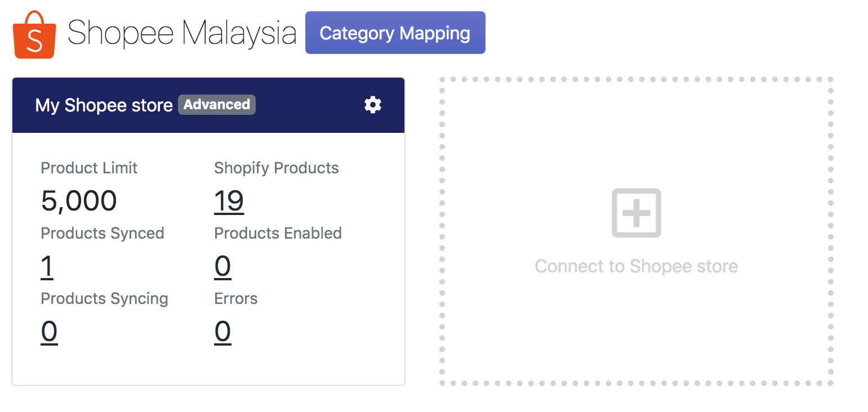Open the Products Syncing count link
The image size is (868, 412).
coord(49,332)
